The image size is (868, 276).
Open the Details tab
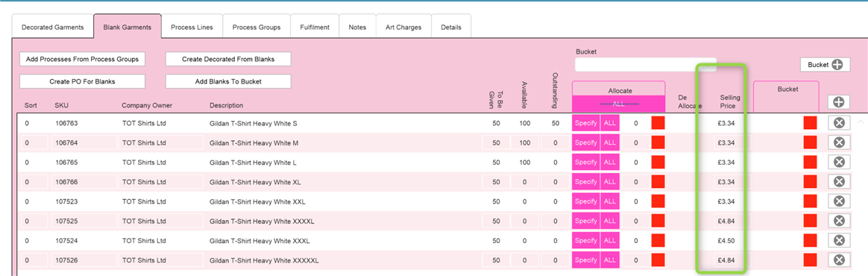click(451, 27)
